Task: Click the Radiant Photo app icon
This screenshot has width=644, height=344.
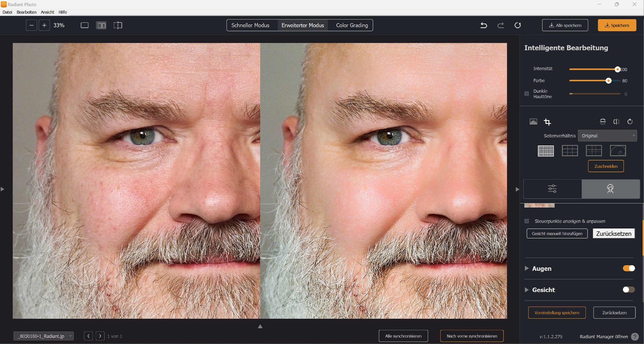Action: point(4,4)
